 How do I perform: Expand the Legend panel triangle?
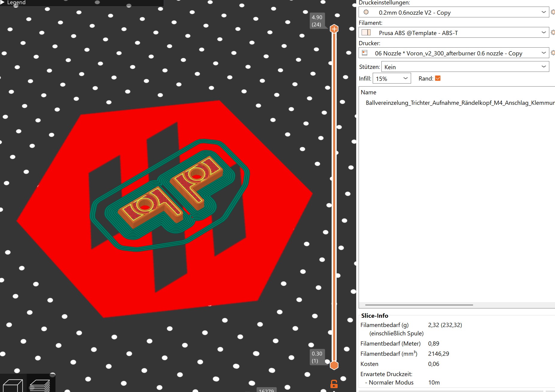click(2, 2)
